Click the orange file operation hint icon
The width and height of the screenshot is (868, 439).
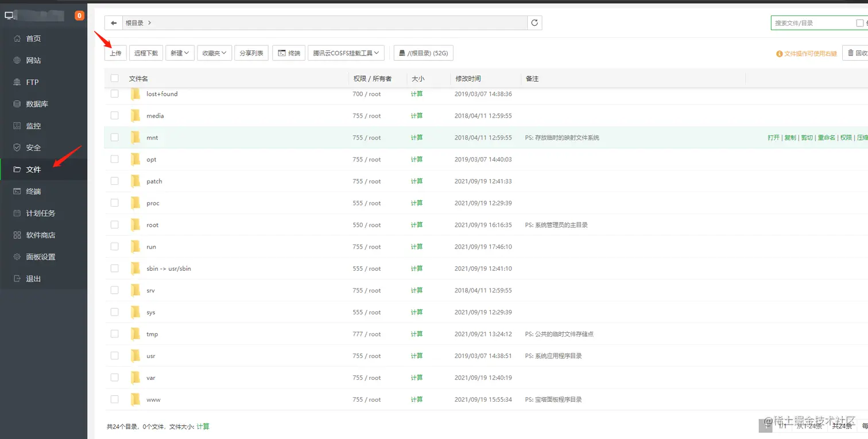[x=780, y=53]
